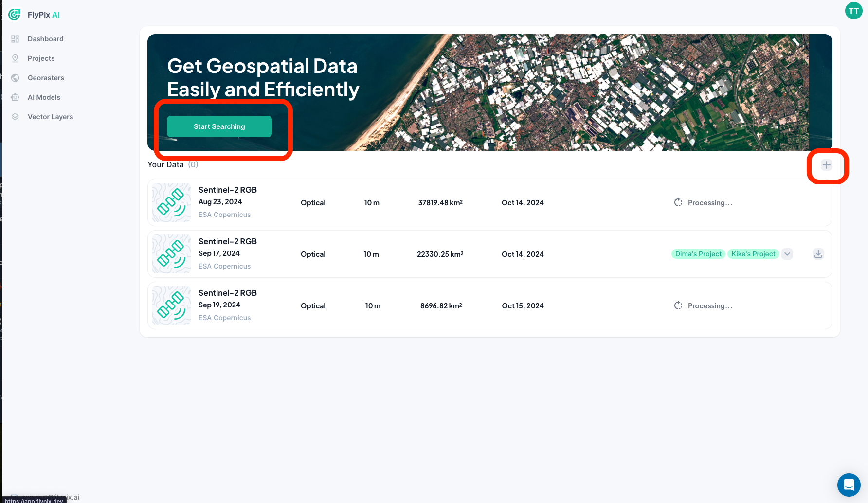
Task: Download the Sep 17 Sentinel-2 dataset
Action: point(818,254)
